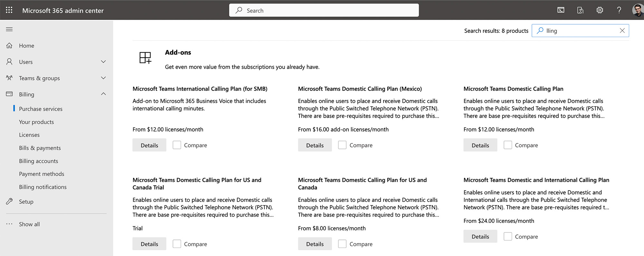Clear the product search with X

tap(622, 30)
